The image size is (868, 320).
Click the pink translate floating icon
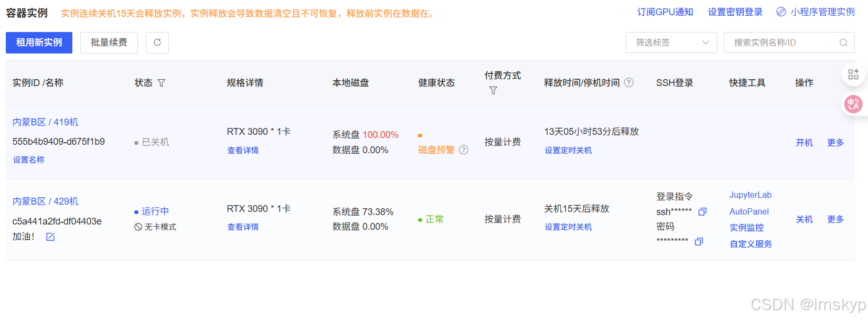point(853,104)
